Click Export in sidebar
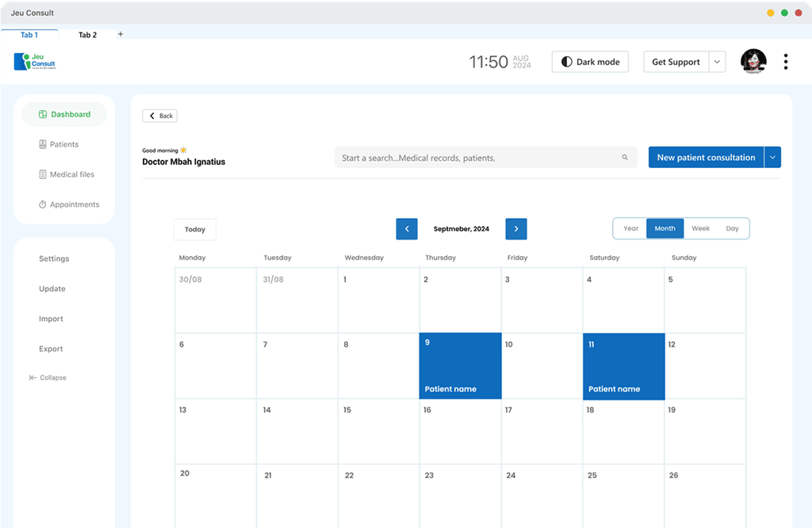Image resolution: width=812 pixels, height=528 pixels. click(51, 349)
